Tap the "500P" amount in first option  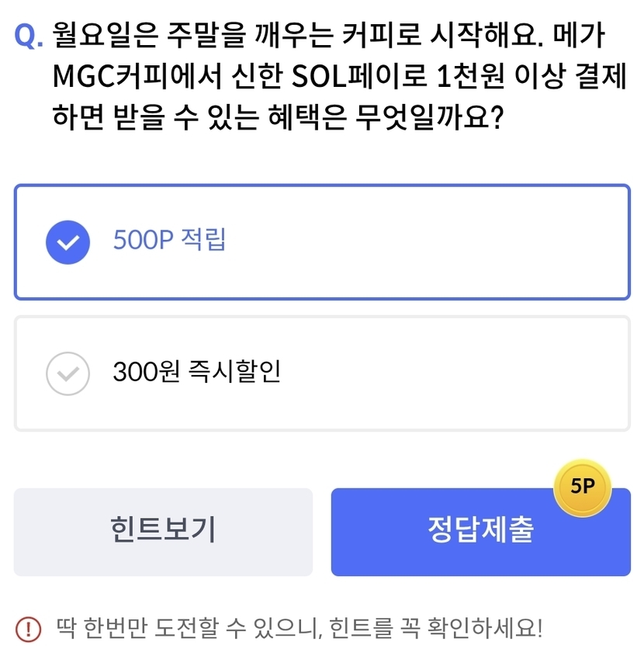(x=140, y=241)
